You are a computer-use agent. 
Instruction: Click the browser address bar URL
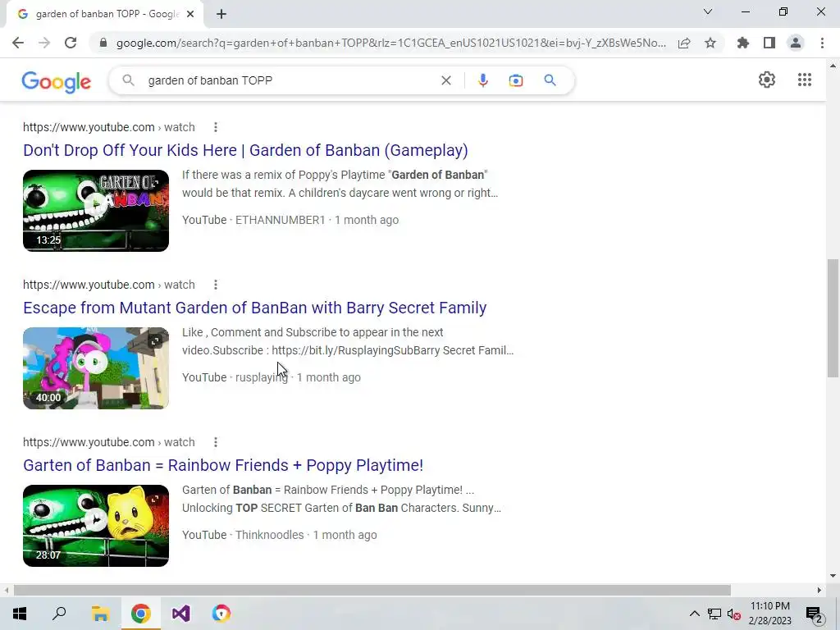pyautogui.click(x=391, y=43)
